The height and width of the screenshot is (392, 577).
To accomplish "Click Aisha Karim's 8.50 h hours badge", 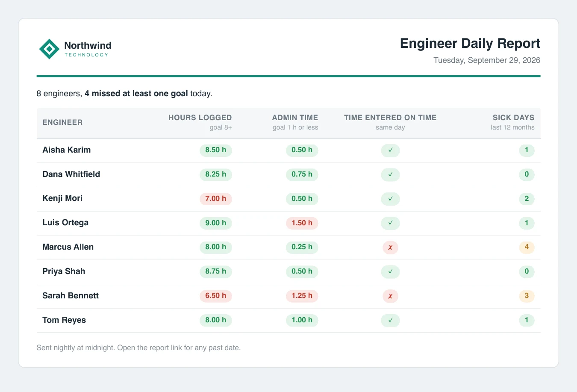I will [x=216, y=150].
